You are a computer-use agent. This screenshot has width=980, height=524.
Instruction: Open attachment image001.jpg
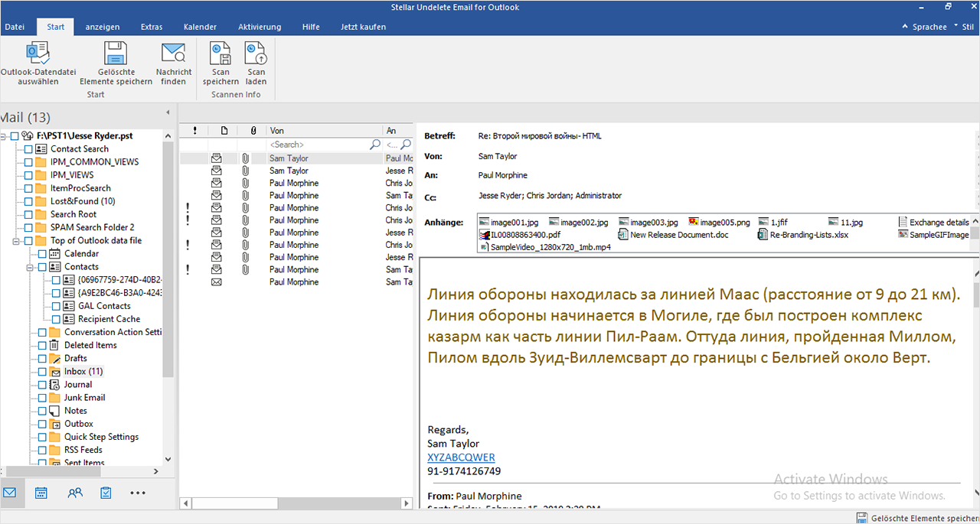click(x=508, y=223)
